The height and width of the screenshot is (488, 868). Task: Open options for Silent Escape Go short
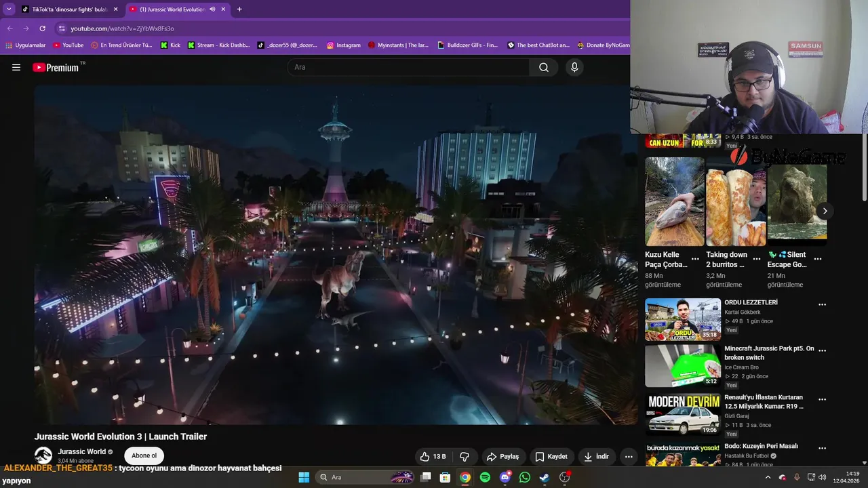(x=818, y=259)
